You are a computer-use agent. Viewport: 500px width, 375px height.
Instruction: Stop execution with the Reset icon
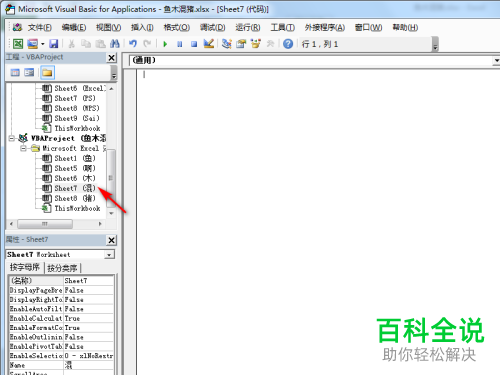tap(194, 44)
